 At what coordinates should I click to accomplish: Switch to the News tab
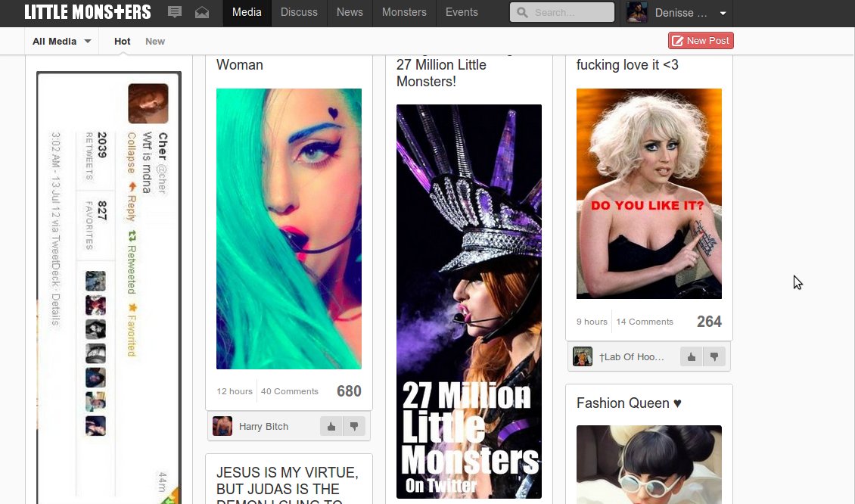(x=350, y=13)
